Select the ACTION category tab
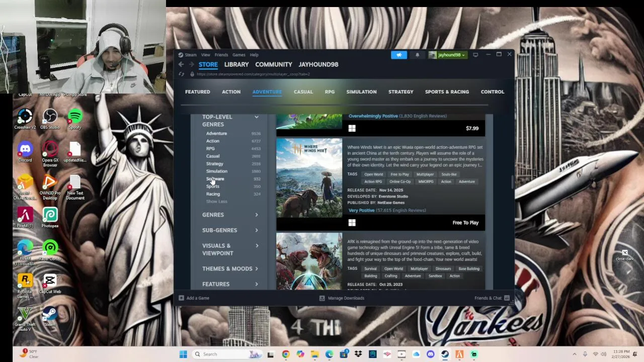This screenshot has height=362, width=644. coord(231,92)
